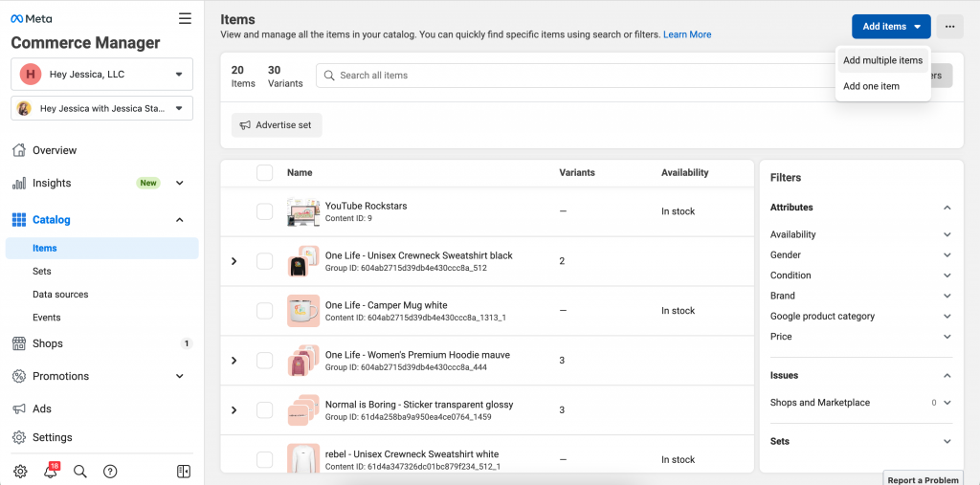Open Women's Premium Hoodie mauve thumbnail
This screenshot has width=980, height=485.
click(303, 361)
